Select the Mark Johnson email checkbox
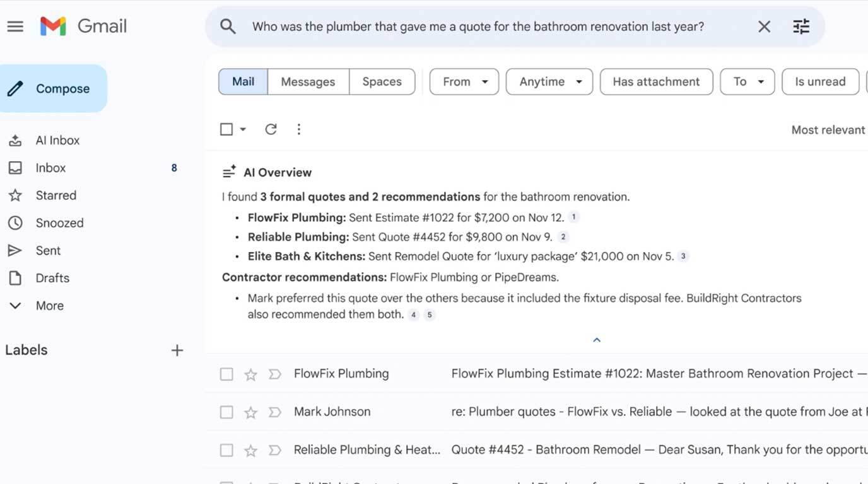 (226, 412)
